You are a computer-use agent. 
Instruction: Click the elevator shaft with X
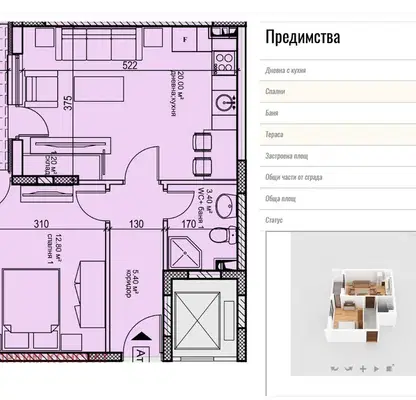tap(197, 321)
